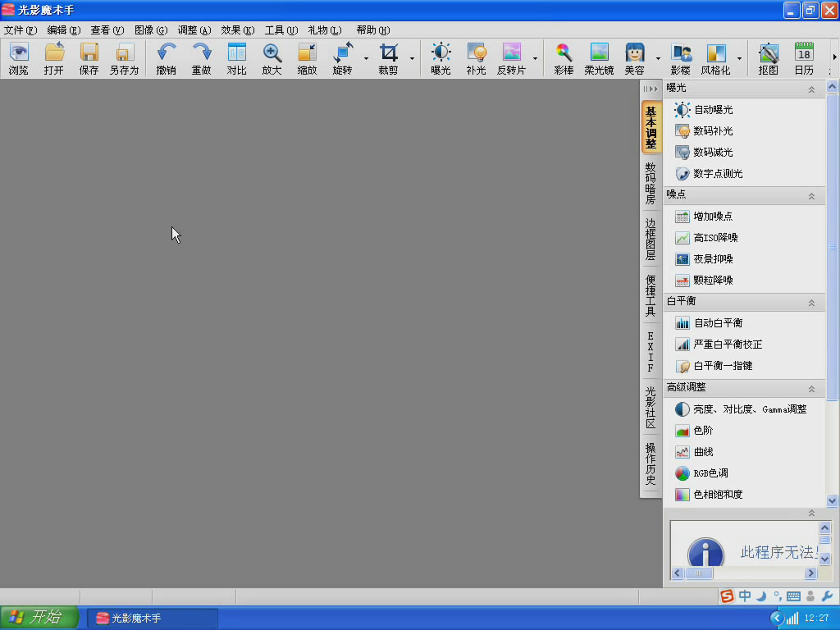Open 曲线 curves adjustment
Screen dimensions: 840x630
tap(694, 452)
